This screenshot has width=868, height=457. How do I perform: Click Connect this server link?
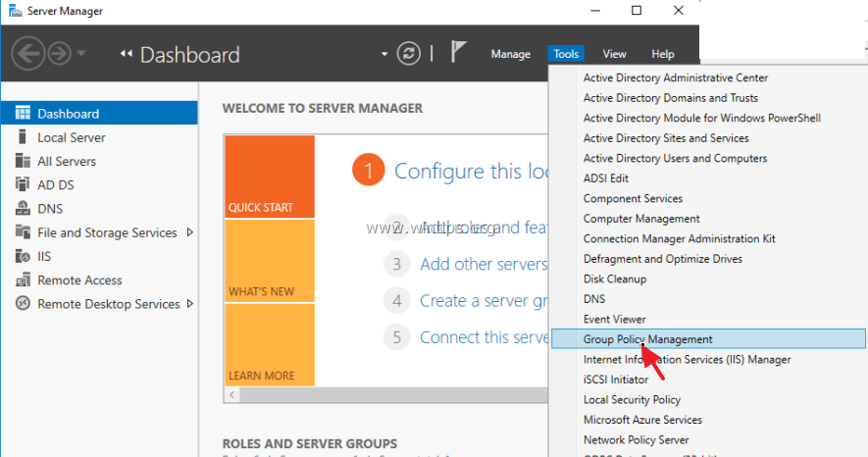pyautogui.click(x=484, y=337)
